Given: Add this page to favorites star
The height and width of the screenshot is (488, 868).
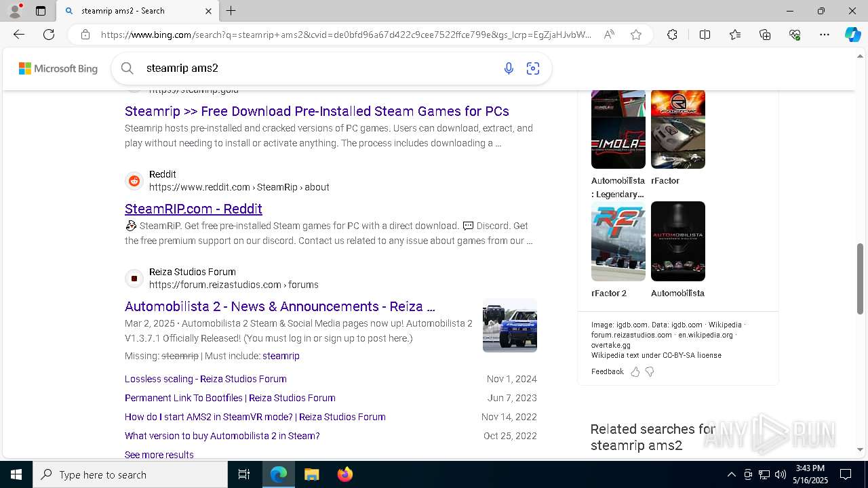Looking at the screenshot, I should tap(636, 35).
